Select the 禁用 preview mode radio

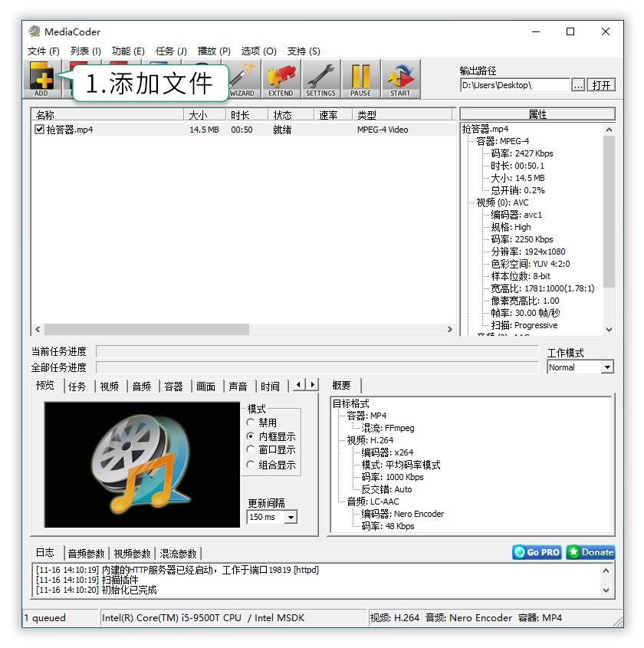point(250,423)
